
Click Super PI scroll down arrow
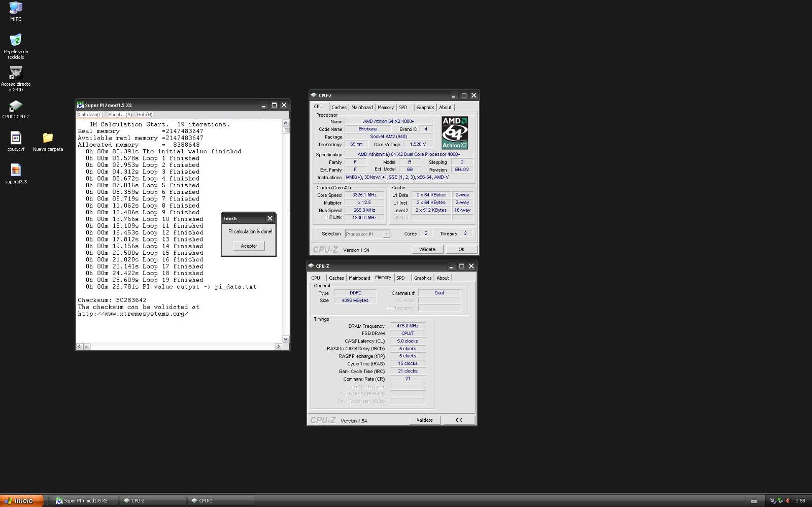[286, 339]
